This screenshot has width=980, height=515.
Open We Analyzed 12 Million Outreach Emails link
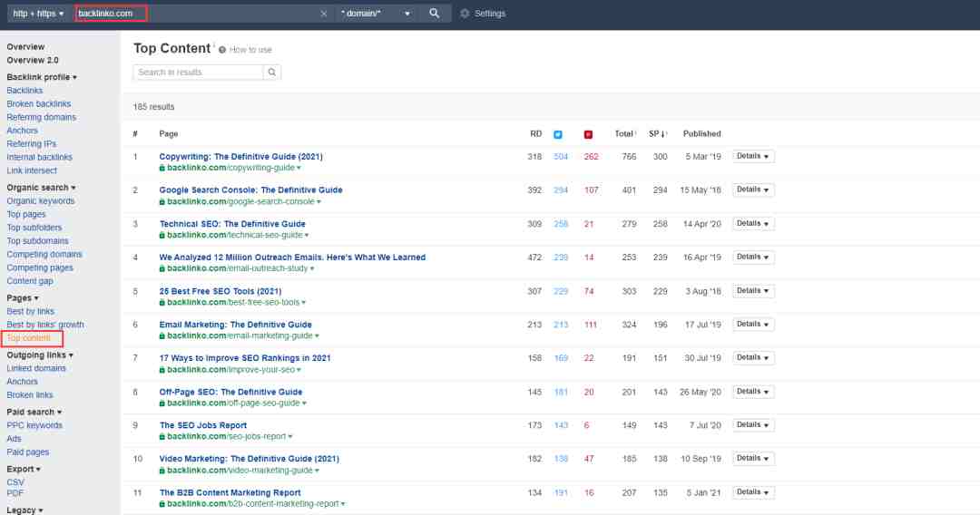pyautogui.click(x=292, y=257)
